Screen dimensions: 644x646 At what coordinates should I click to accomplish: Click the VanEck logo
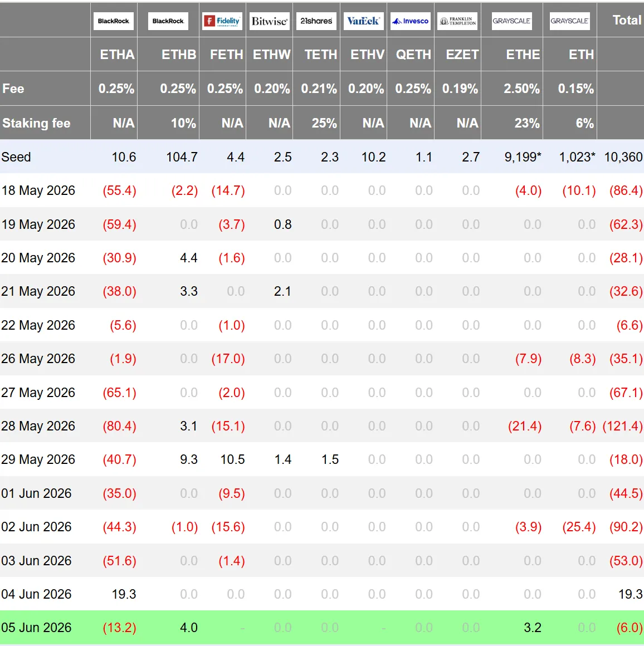(x=363, y=21)
